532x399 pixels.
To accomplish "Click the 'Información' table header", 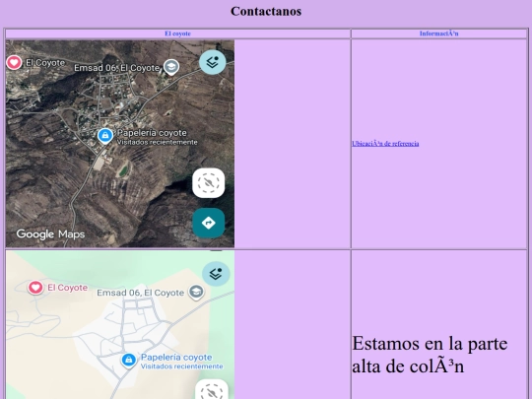I will pos(439,33).
